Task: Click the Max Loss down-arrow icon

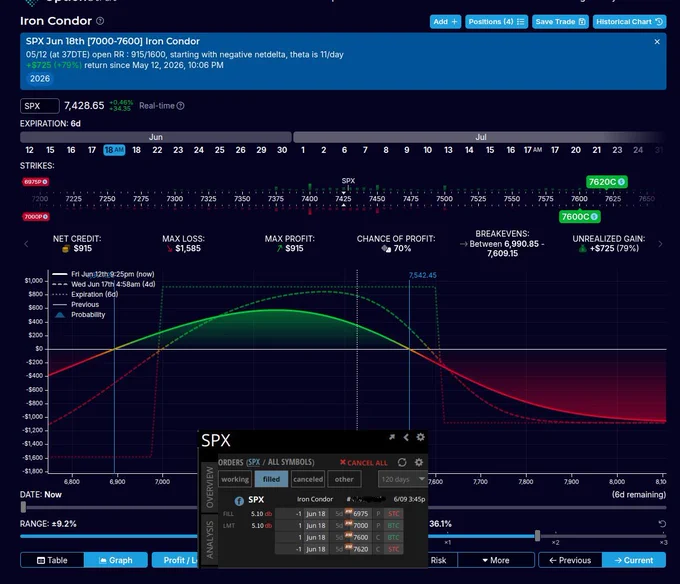Action: (170, 248)
